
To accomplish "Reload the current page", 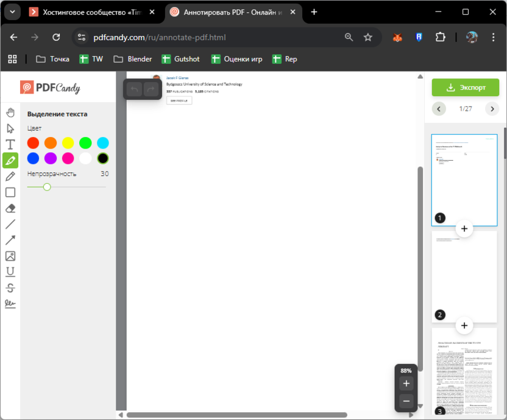I will [56, 37].
